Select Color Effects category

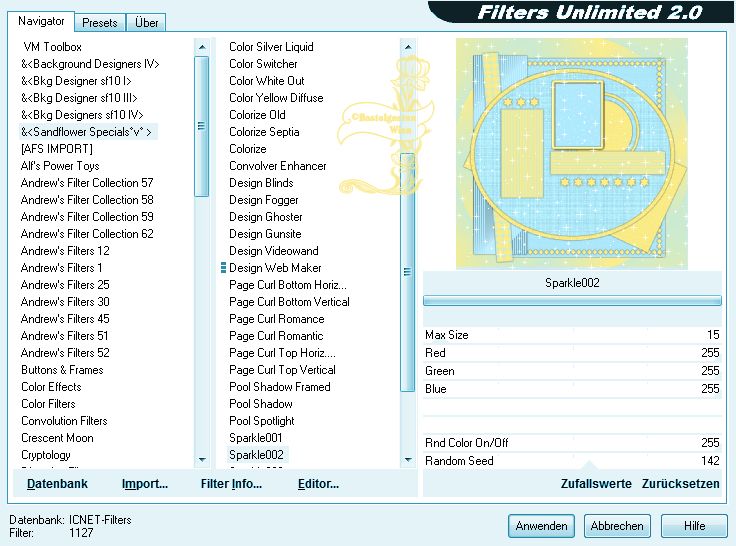tap(51, 387)
